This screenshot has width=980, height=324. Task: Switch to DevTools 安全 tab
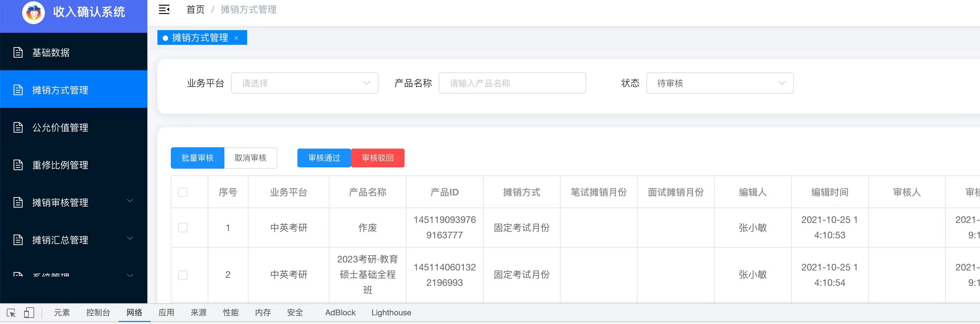click(x=295, y=313)
